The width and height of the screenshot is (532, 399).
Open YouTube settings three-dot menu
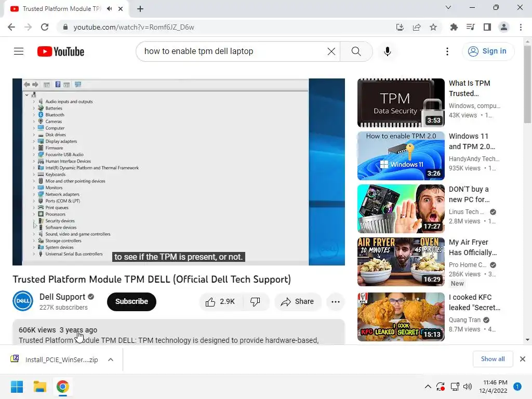click(x=447, y=51)
